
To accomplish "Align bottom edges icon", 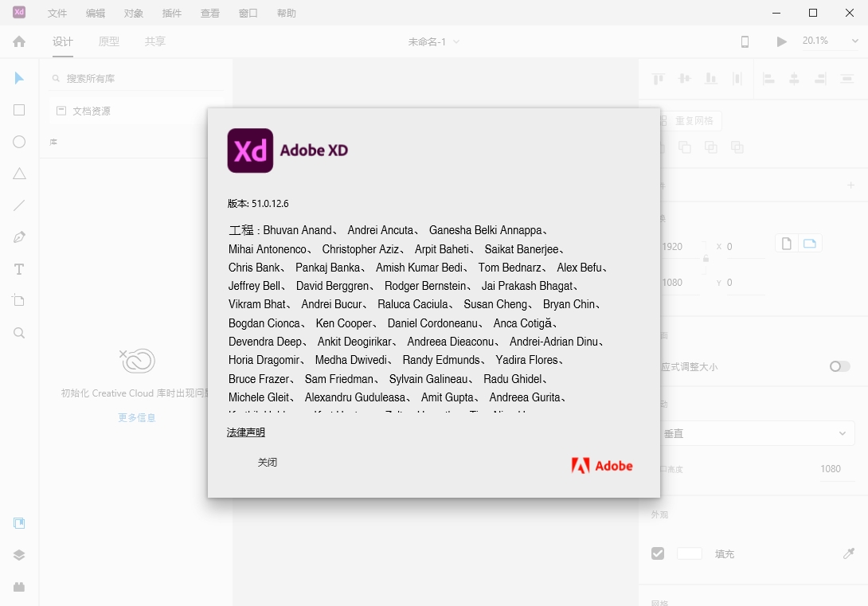I will click(711, 79).
